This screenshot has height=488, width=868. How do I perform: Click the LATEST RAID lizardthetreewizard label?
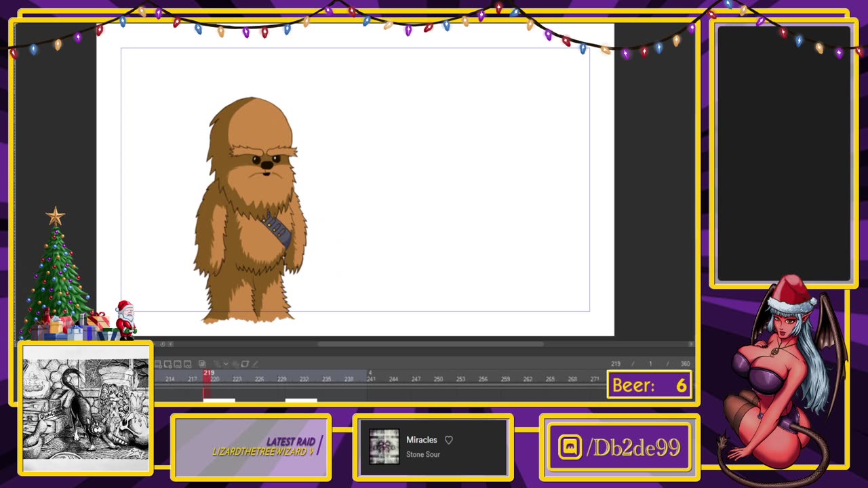[267, 447]
